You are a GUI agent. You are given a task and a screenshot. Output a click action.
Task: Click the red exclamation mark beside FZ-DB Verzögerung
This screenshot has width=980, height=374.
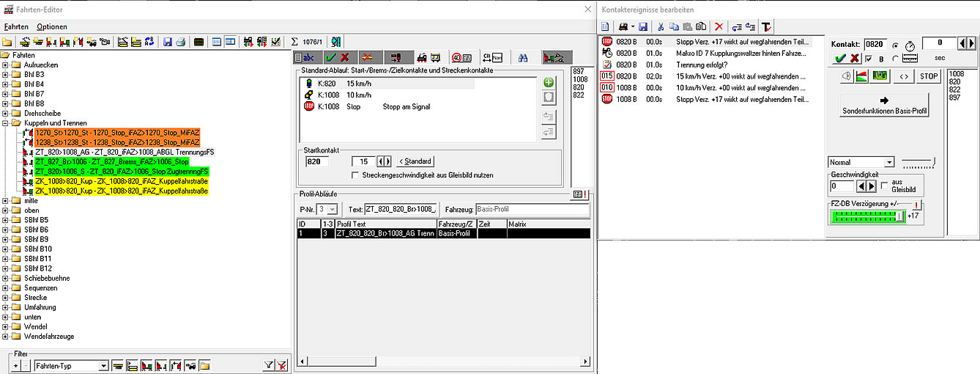(916, 205)
